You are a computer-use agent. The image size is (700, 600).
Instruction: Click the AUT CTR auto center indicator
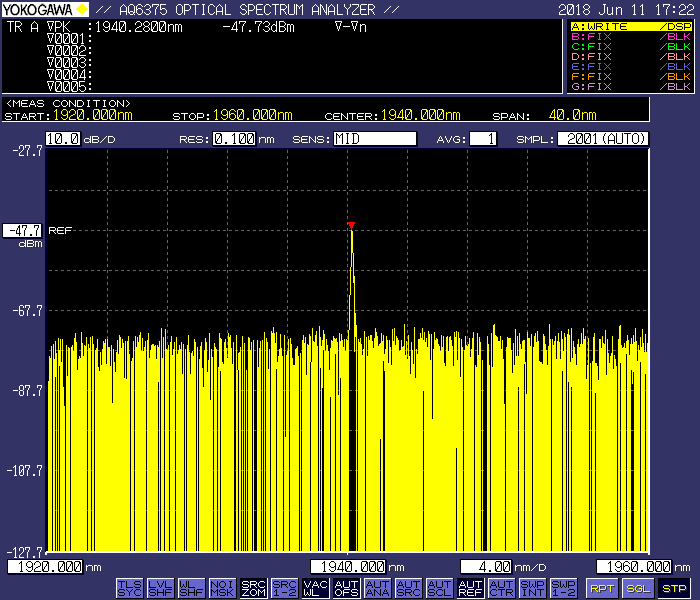(501, 587)
